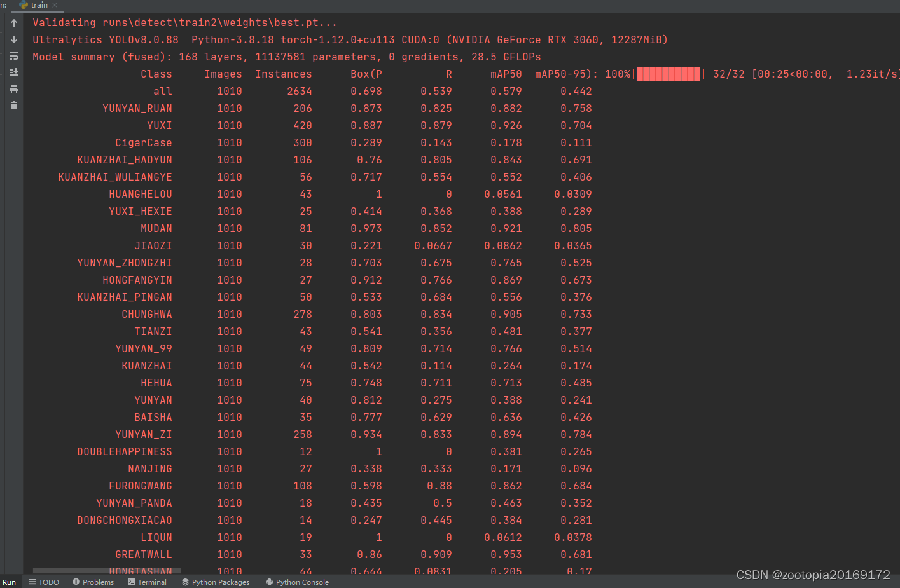The image size is (900, 588).
Task: Click the TIANZI class name
Action: coord(153,332)
